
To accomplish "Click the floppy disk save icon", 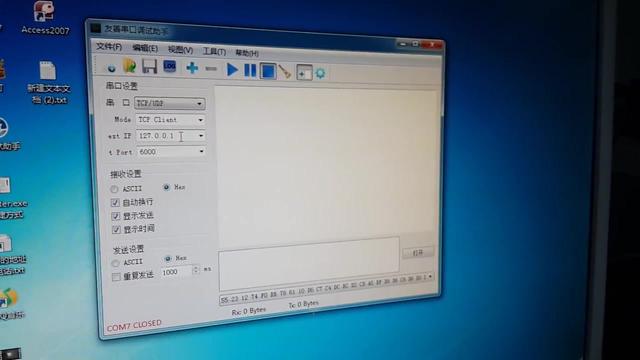I will pyautogui.click(x=149, y=67).
